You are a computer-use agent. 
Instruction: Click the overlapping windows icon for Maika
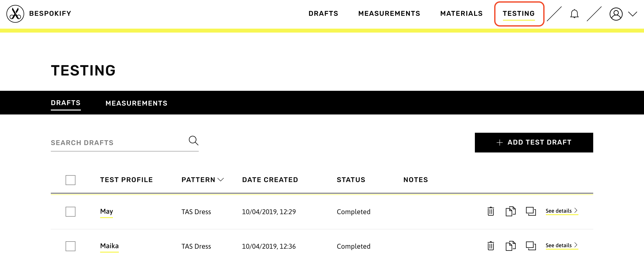531,246
